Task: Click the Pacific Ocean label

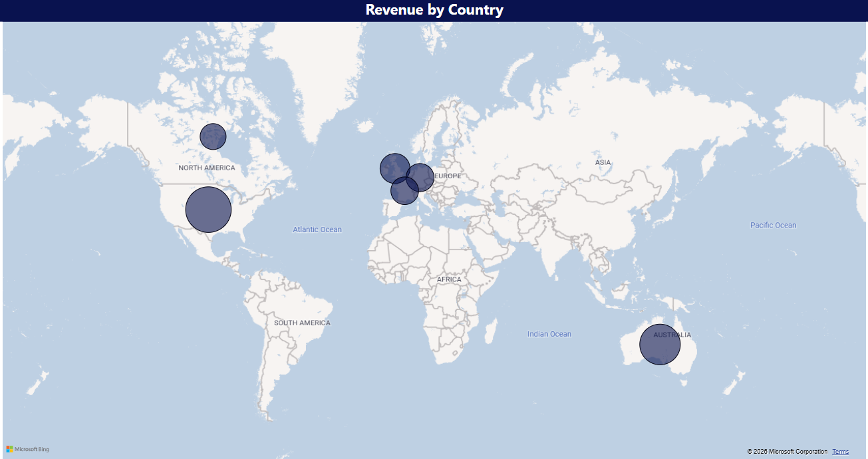Action: [x=773, y=225]
